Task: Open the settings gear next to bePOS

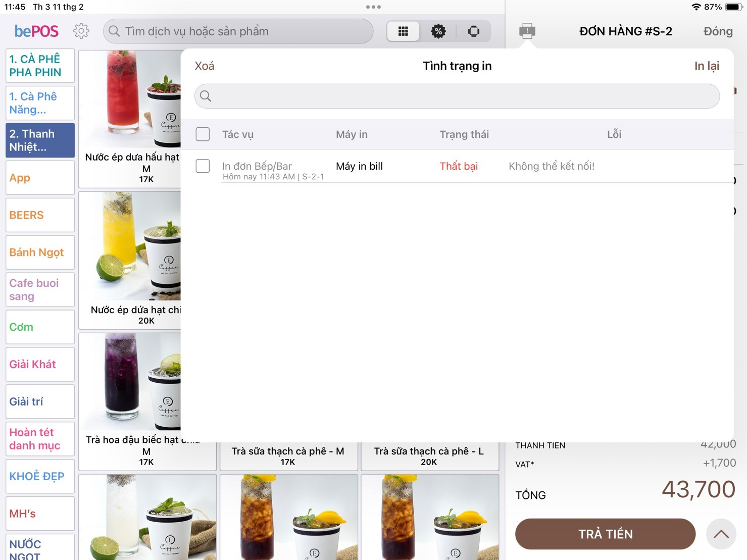Action: 81,31
